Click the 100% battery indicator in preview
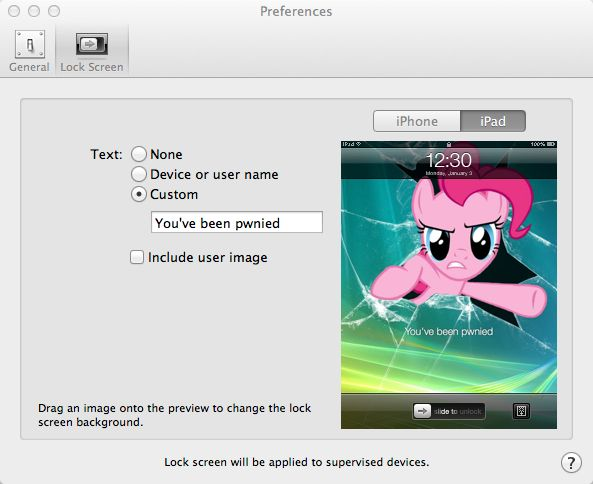Screen dimensions: 593x484 point(543,144)
